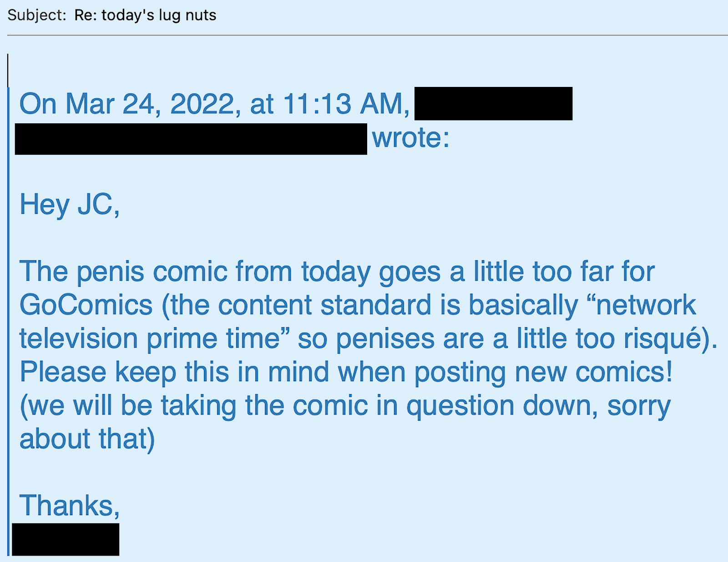Click the "11:13 AM" timestamp in quote header
The width and height of the screenshot is (728, 562).
click(x=343, y=104)
